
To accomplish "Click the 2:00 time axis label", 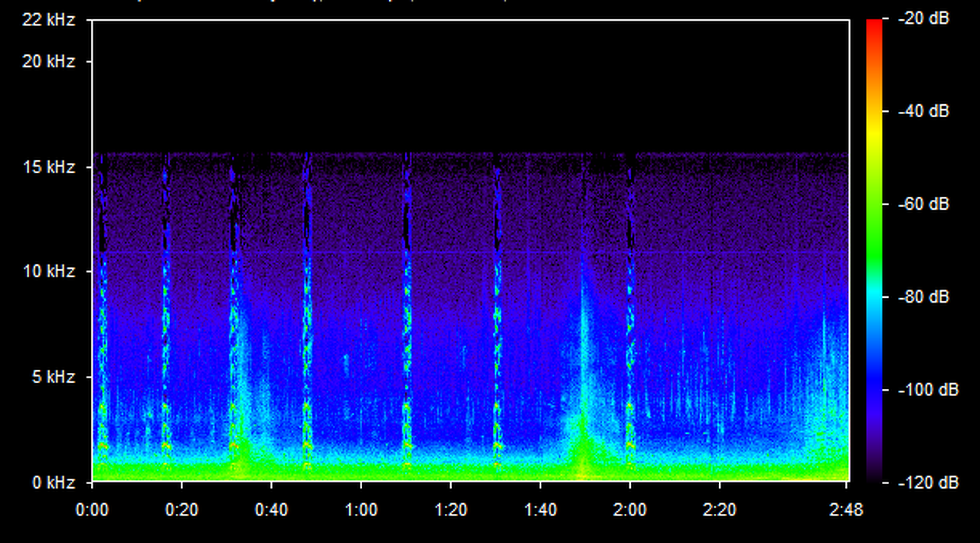I will 629,510.
